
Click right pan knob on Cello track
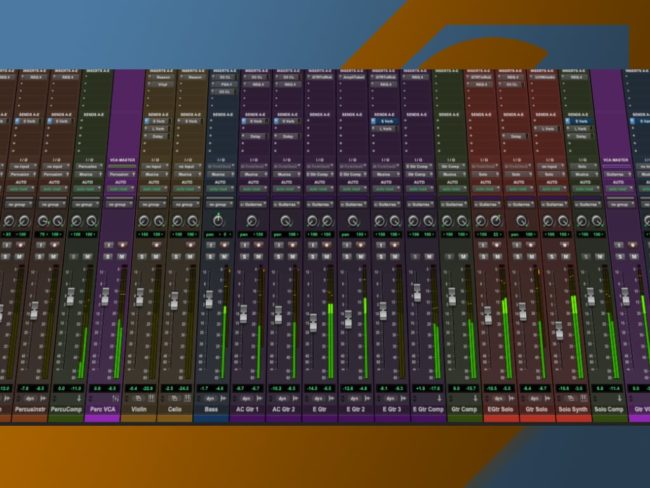click(192, 221)
